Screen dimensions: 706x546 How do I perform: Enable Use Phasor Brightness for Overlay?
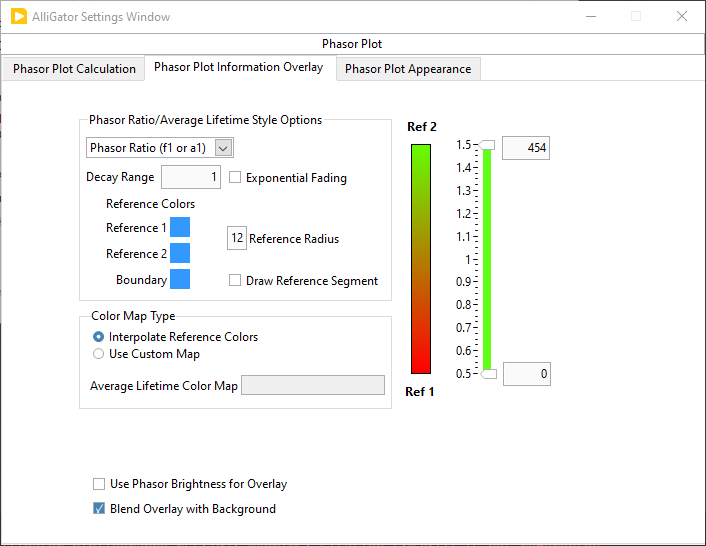(x=99, y=484)
